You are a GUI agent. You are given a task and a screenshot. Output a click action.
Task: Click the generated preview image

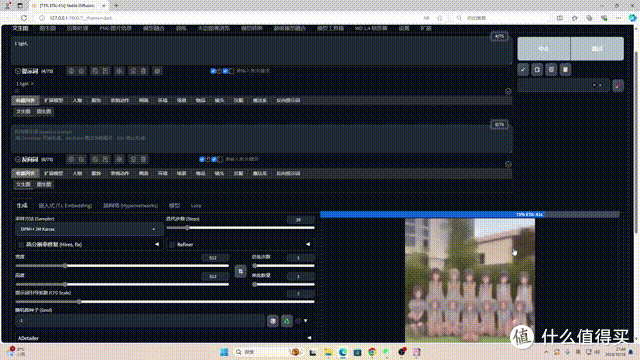coord(470,280)
